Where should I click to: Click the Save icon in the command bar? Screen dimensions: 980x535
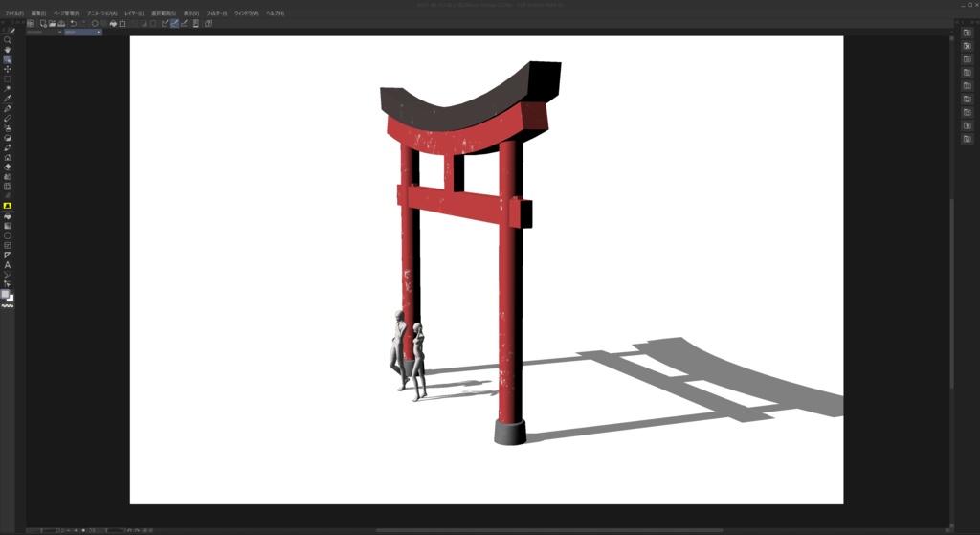tap(61, 24)
